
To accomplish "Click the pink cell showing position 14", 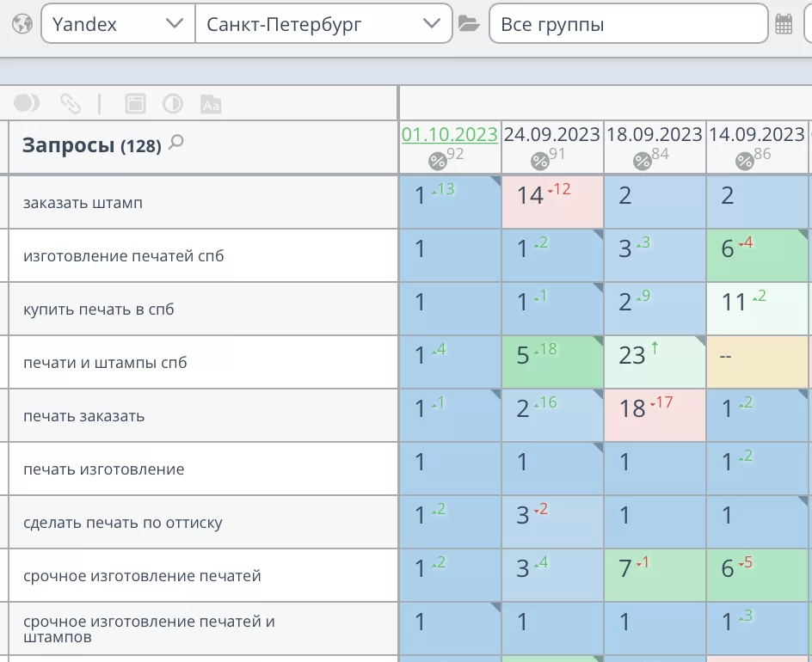I will pyautogui.click(x=552, y=202).
